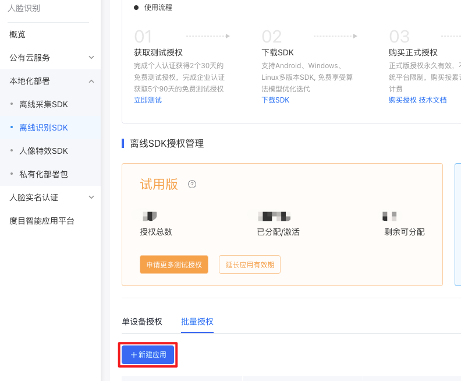Open the 下载SDK link
This screenshot has height=382, width=462.
pos(276,100)
